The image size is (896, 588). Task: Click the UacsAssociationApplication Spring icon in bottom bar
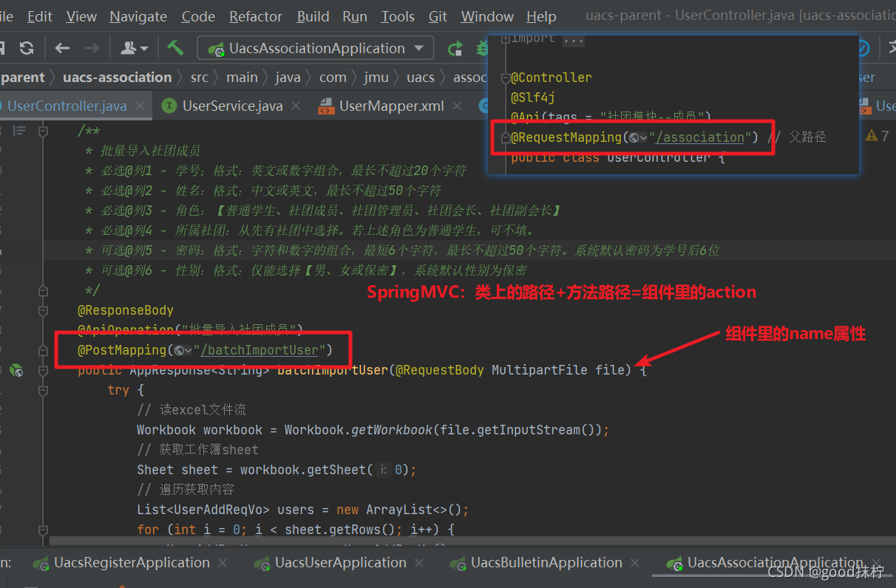point(674,564)
